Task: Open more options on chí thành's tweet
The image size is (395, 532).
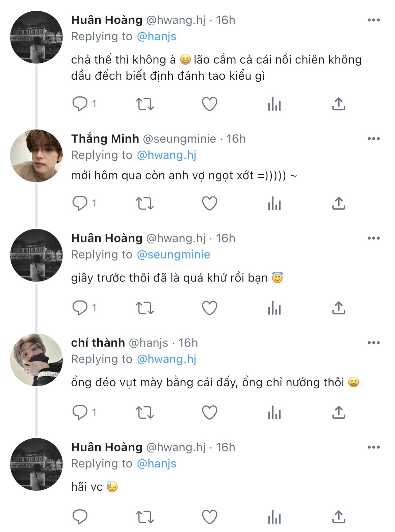Action: pyautogui.click(x=373, y=343)
